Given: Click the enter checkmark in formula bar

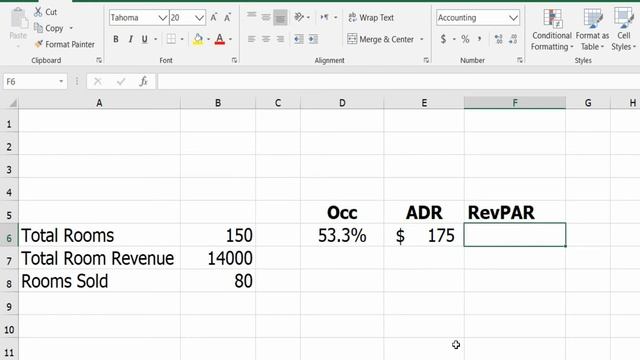Looking at the screenshot, I should [121, 82].
